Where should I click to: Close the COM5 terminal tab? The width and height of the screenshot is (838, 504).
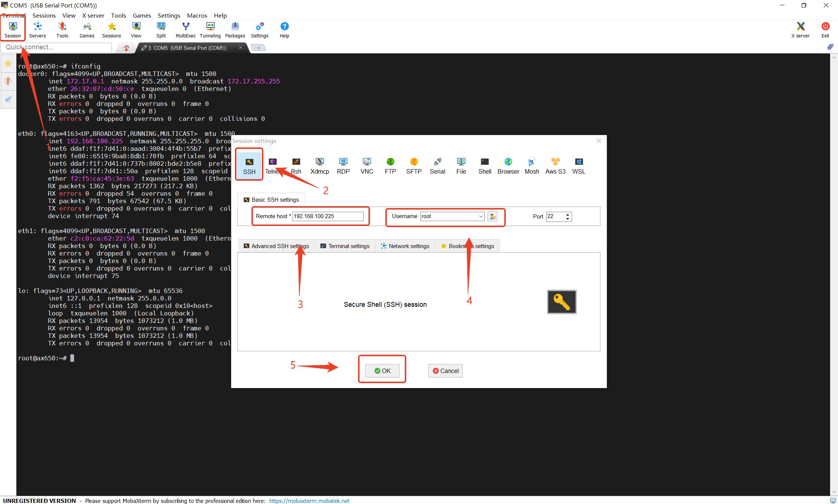pyautogui.click(x=241, y=48)
